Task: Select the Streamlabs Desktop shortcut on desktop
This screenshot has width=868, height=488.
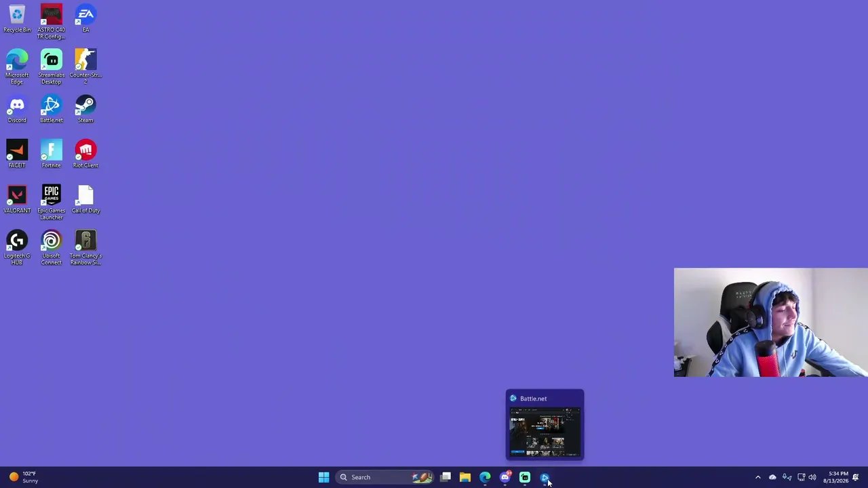Action: tap(51, 67)
